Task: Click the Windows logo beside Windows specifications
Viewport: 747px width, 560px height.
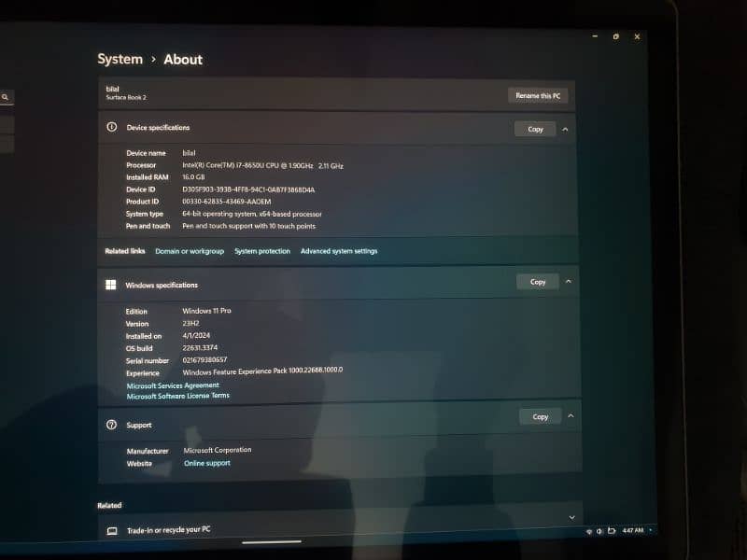Action: (x=111, y=285)
